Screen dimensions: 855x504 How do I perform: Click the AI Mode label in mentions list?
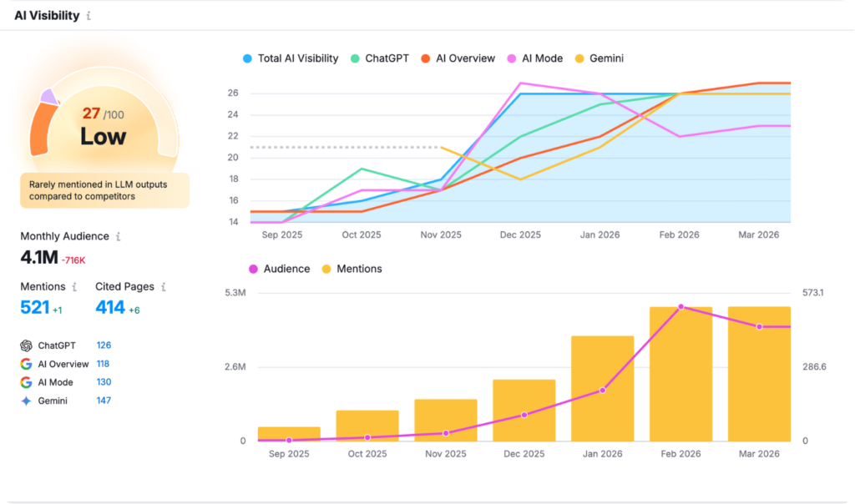pos(55,382)
